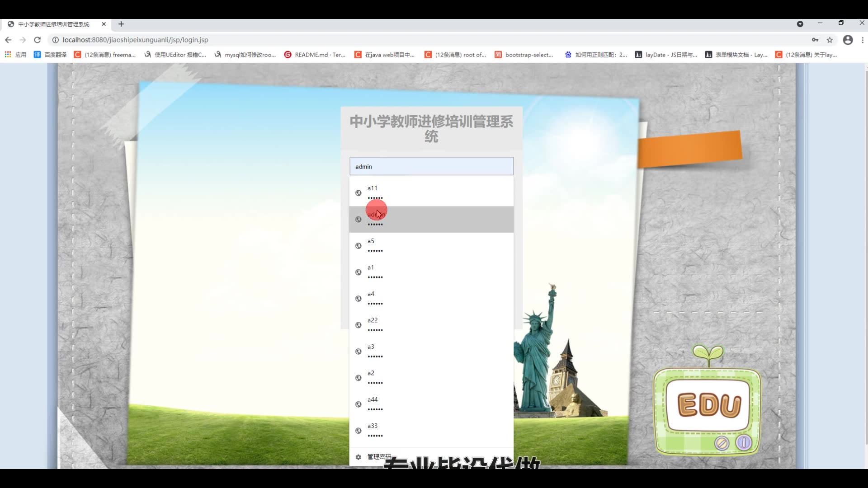Image resolution: width=868 pixels, height=488 pixels.
Task: Restore down the browser window
Action: click(x=841, y=23)
